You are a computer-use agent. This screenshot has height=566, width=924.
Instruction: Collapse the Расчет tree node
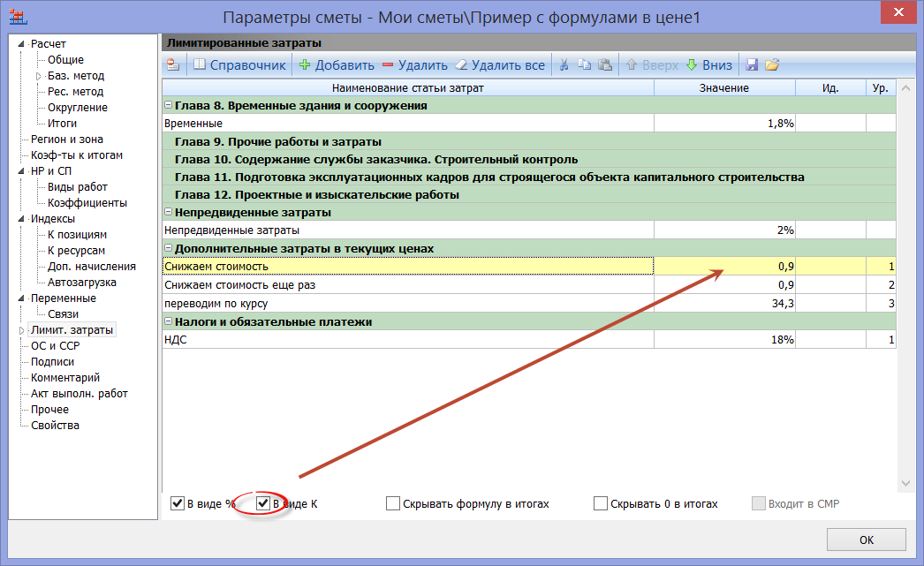point(21,43)
